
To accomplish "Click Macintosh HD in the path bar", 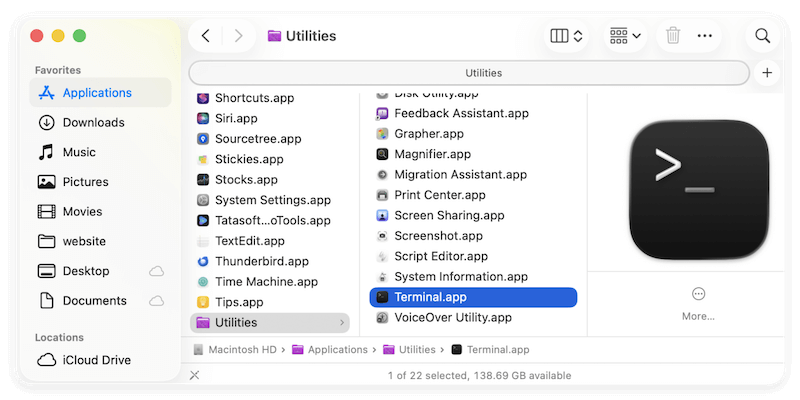I will (237, 349).
